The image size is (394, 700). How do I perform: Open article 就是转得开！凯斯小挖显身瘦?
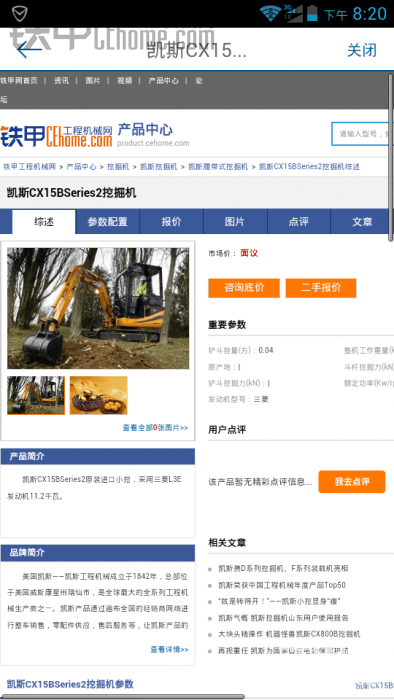click(x=280, y=602)
